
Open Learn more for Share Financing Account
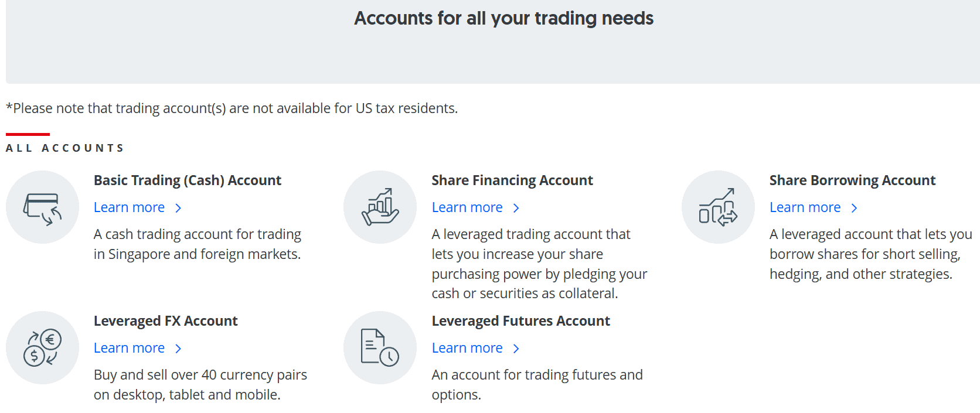[x=467, y=207]
